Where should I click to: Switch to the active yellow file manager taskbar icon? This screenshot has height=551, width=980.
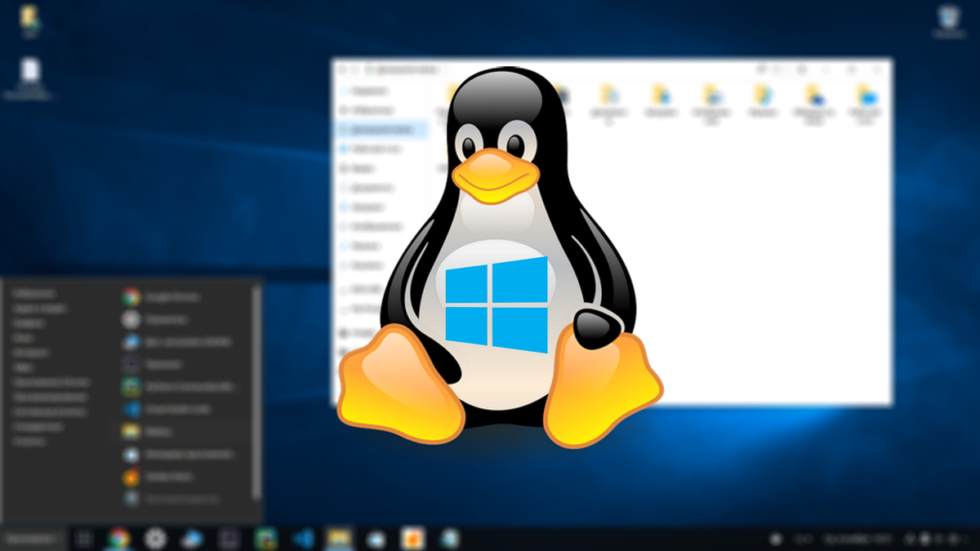[x=338, y=539]
